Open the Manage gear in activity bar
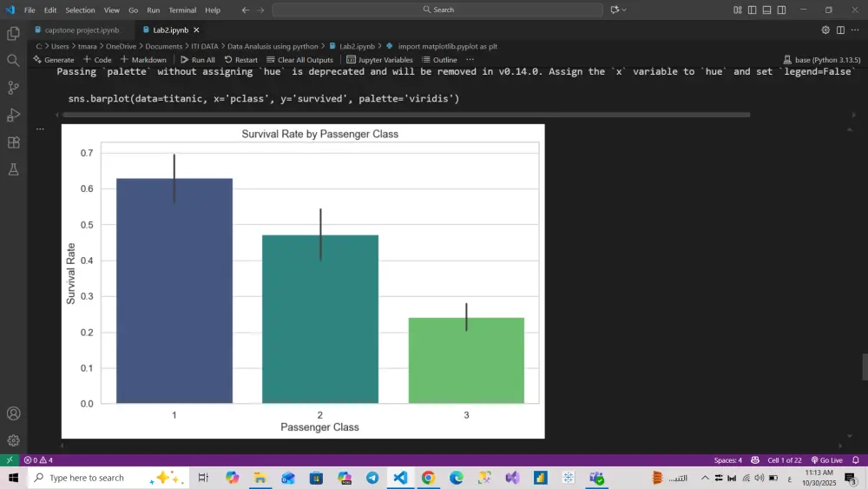The image size is (868, 489). [13, 441]
